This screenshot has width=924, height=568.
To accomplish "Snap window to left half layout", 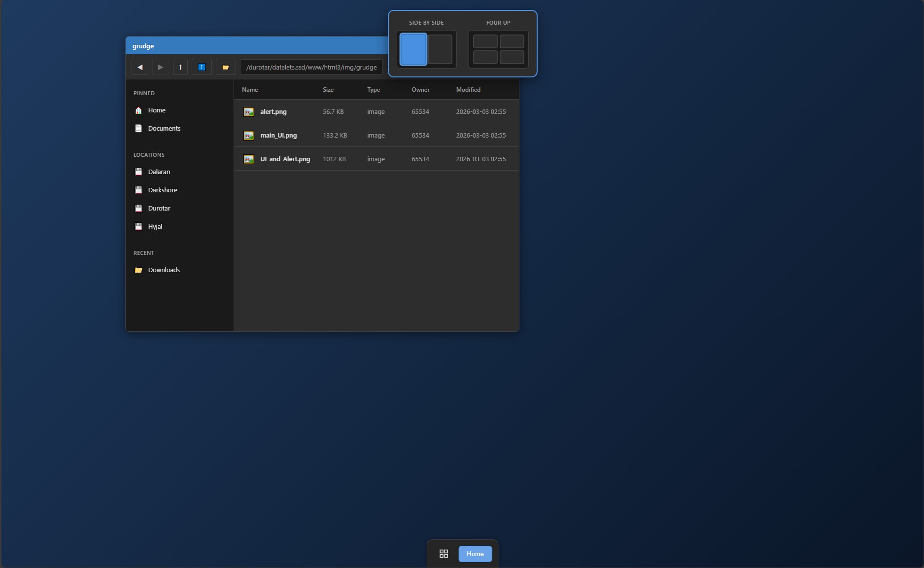I will [413, 49].
